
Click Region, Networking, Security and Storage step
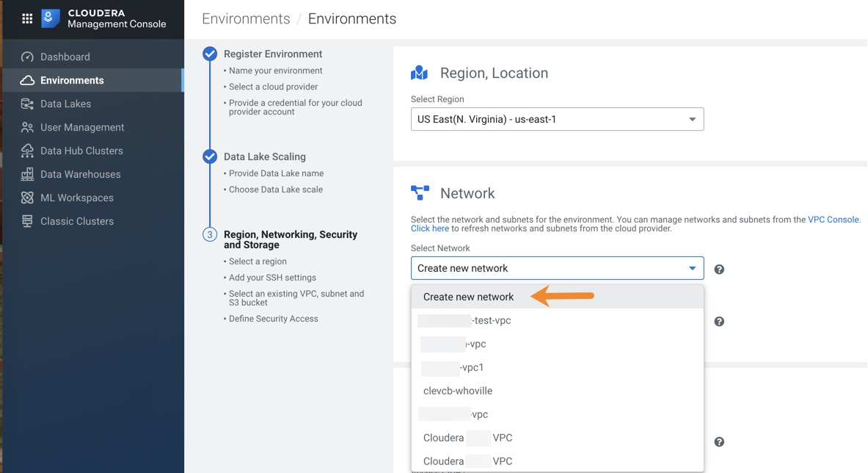291,240
